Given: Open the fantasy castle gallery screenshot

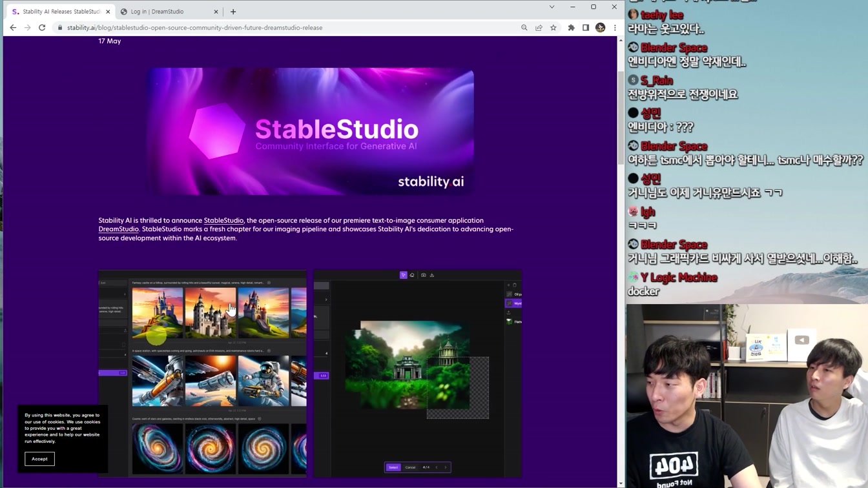Looking at the screenshot, I should coord(202,373).
